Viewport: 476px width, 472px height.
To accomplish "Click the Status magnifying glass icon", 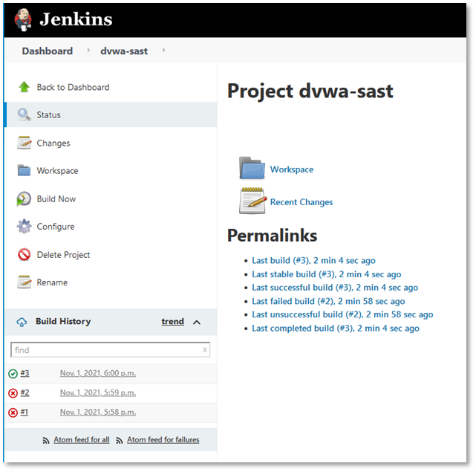I will point(25,115).
